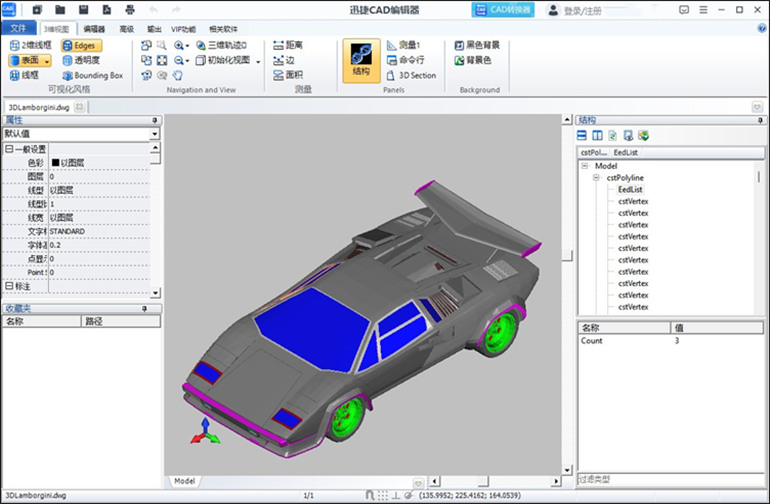Click the 初始化视图 button
This screenshot has width=770, height=504.
click(223, 60)
